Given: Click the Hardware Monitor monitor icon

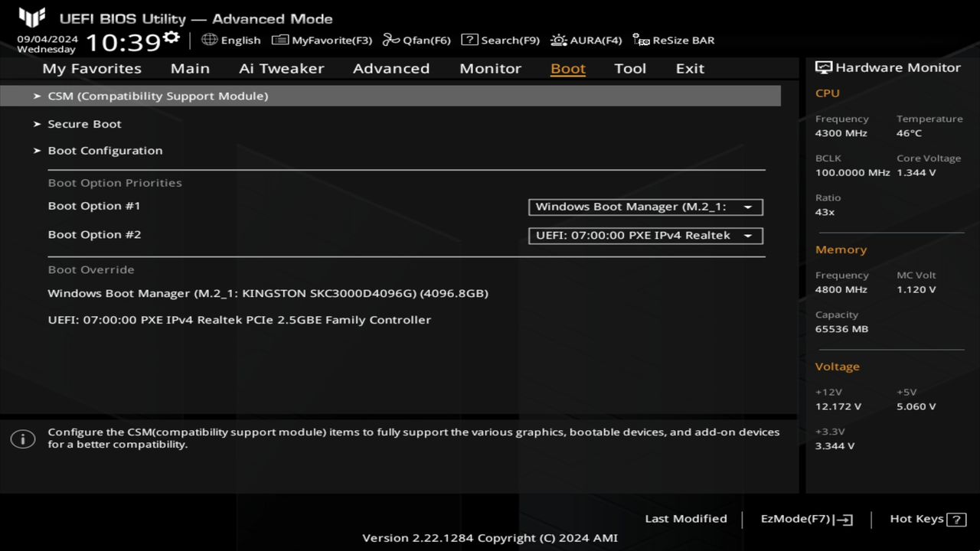Looking at the screenshot, I should (x=824, y=67).
